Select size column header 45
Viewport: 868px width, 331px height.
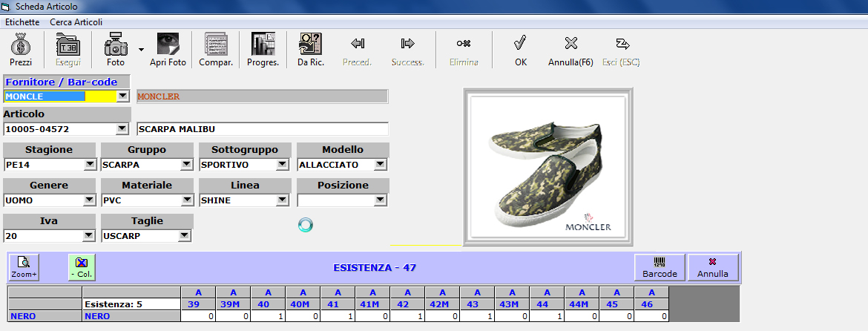tap(617, 304)
